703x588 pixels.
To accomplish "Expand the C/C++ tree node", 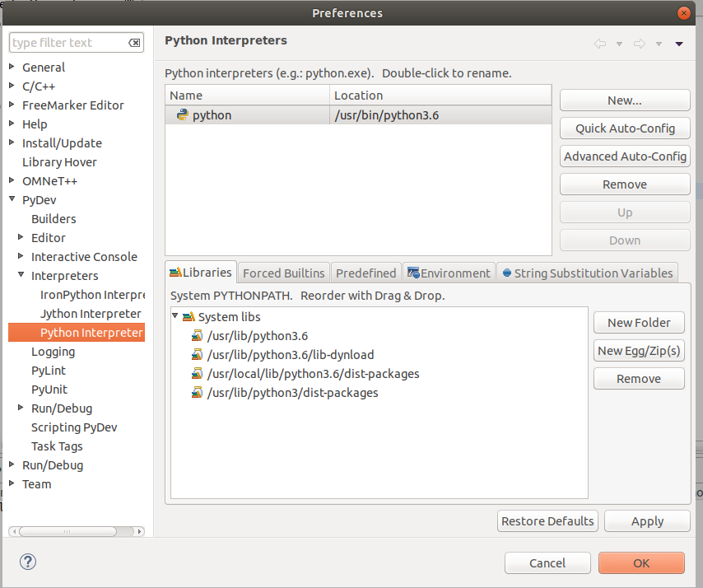I will [x=12, y=85].
